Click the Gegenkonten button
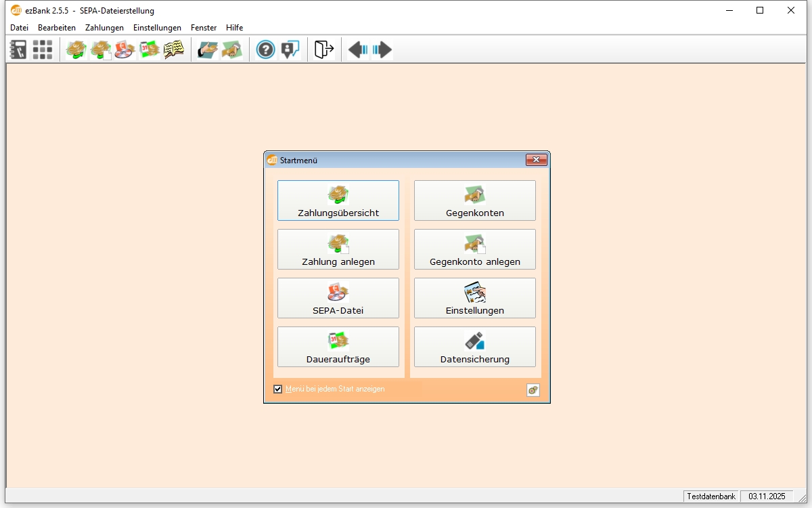812x508 pixels. click(x=475, y=200)
